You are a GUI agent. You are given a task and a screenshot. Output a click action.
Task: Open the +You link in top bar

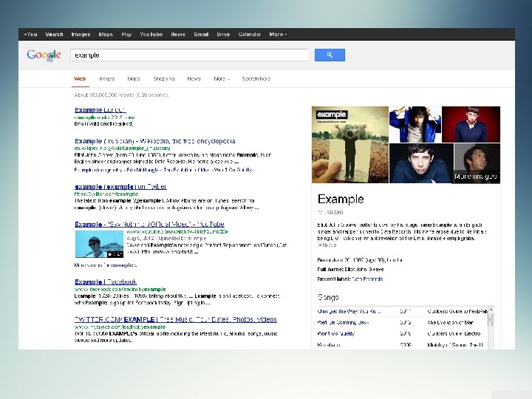30,34
